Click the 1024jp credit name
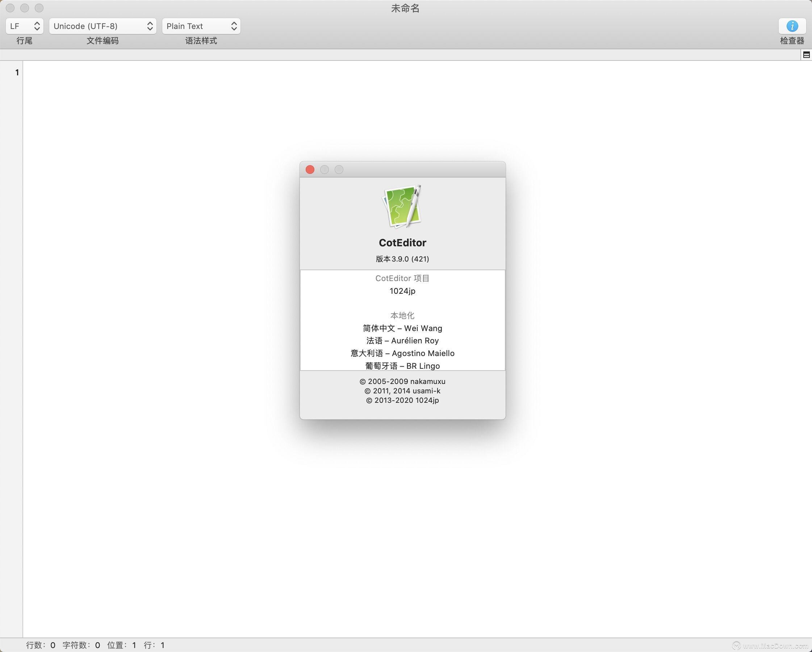The width and height of the screenshot is (812, 652). pos(402,291)
